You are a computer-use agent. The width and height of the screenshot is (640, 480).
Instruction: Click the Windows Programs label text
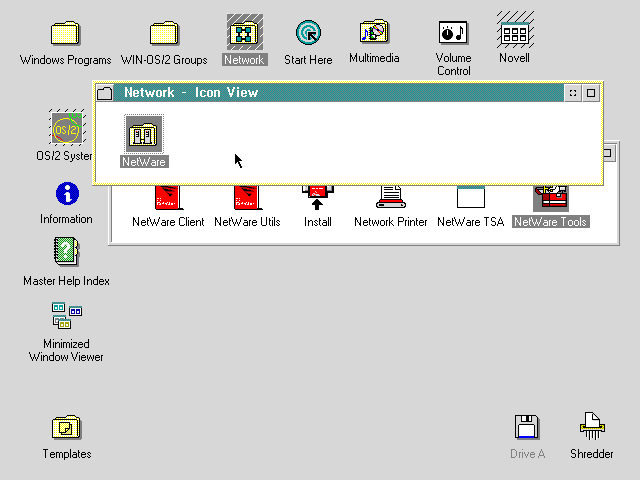point(65,60)
